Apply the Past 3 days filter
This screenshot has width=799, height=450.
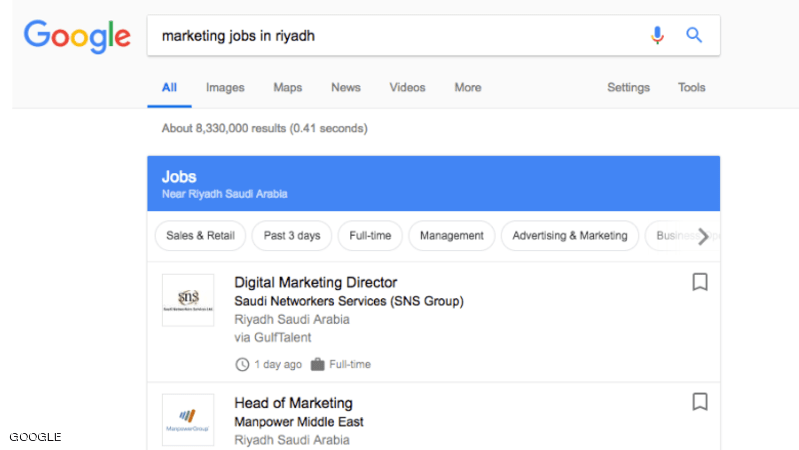(292, 236)
